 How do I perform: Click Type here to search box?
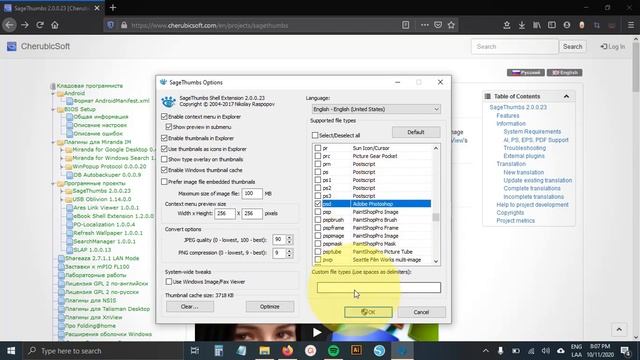103,351
